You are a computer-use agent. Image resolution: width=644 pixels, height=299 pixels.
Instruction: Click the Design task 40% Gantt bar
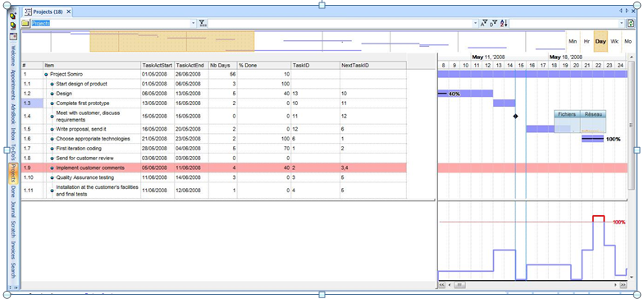click(465, 94)
